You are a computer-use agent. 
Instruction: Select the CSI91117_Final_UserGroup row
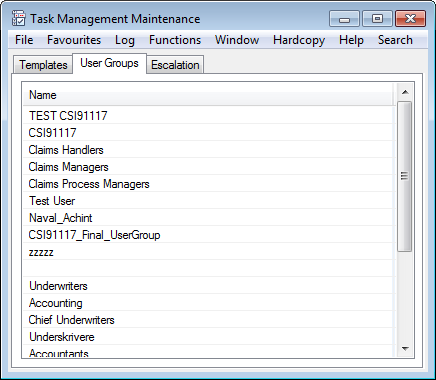[x=208, y=235]
